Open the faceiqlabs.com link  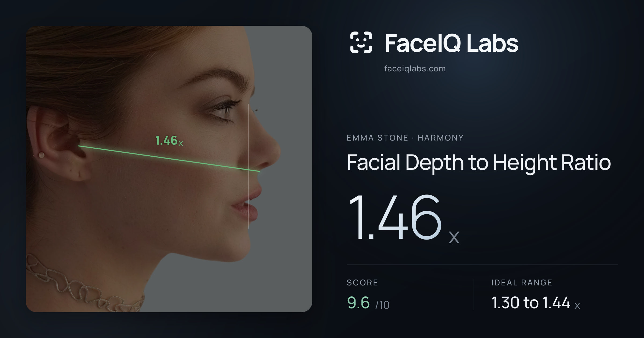pyautogui.click(x=415, y=69)
